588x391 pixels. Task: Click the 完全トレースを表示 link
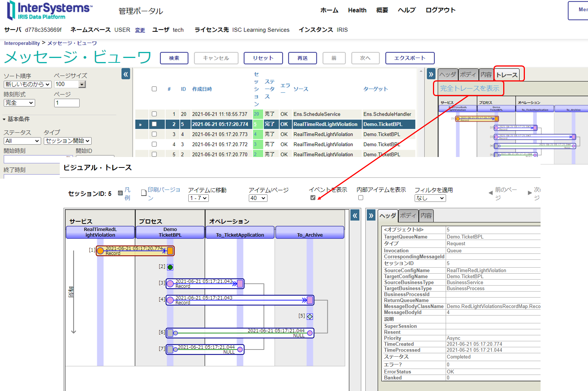pyautogui.click(x=469, y=89)
